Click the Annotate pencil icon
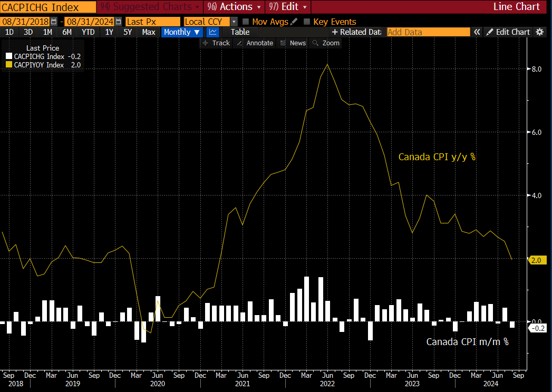This screenshot has height=392, width=552. (240, 43)
